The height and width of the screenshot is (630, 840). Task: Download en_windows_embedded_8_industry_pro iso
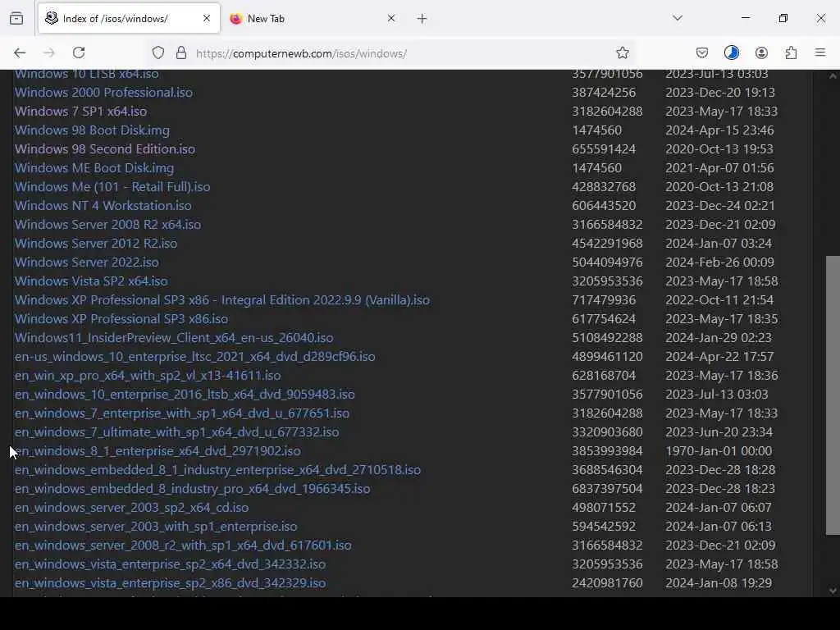[x=192, y=489]
